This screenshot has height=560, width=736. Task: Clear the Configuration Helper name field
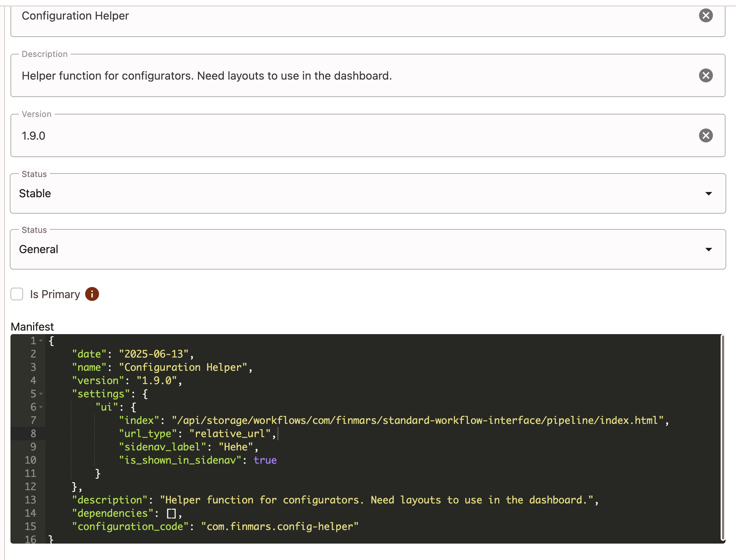pyautogui.click(x=706, y=15)
